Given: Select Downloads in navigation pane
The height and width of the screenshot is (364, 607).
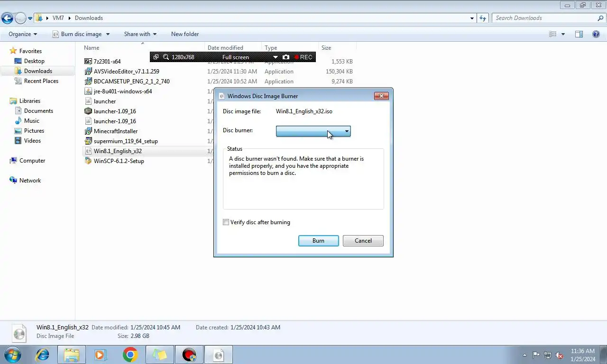Looking at the screenshot, I should point(38,71).
